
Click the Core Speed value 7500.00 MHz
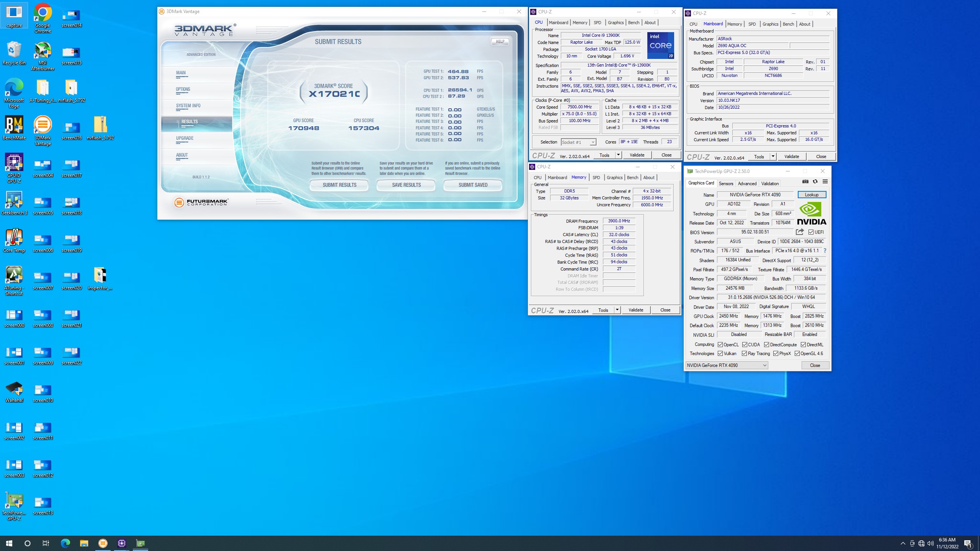pyautogui.click(x=580, y=107)
